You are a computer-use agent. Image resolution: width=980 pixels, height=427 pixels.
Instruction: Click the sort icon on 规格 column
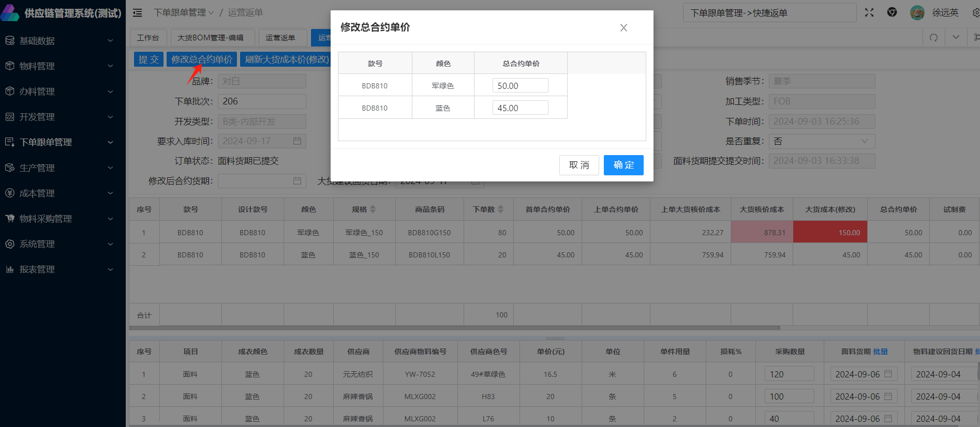373,209
